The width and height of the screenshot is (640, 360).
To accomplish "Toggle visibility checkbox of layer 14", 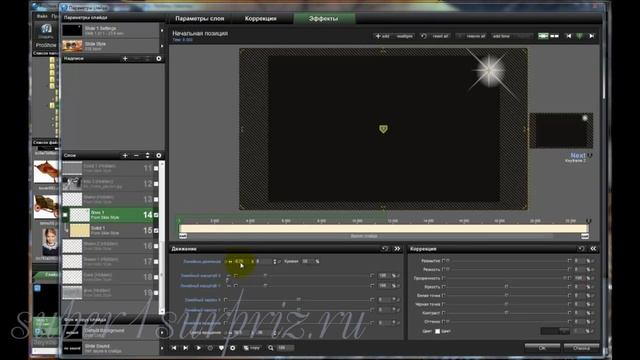I will pyautogui.click(x=156, y=215).
